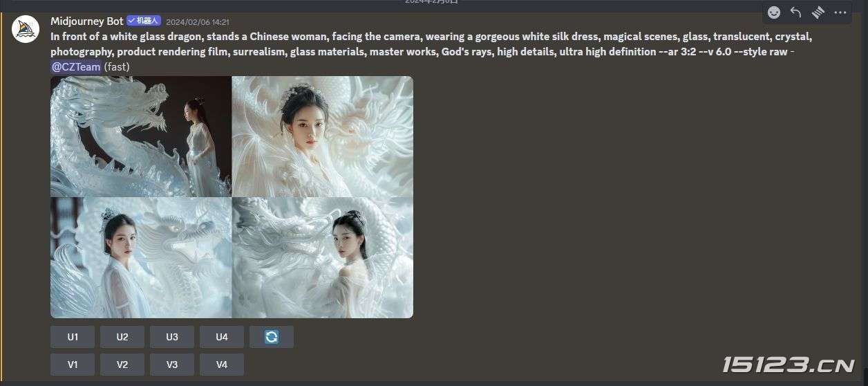This screenshot has height=386, width=868.
Task: Click the U4 upscale button
Action: pyautogui.click(x=222, y=337)
